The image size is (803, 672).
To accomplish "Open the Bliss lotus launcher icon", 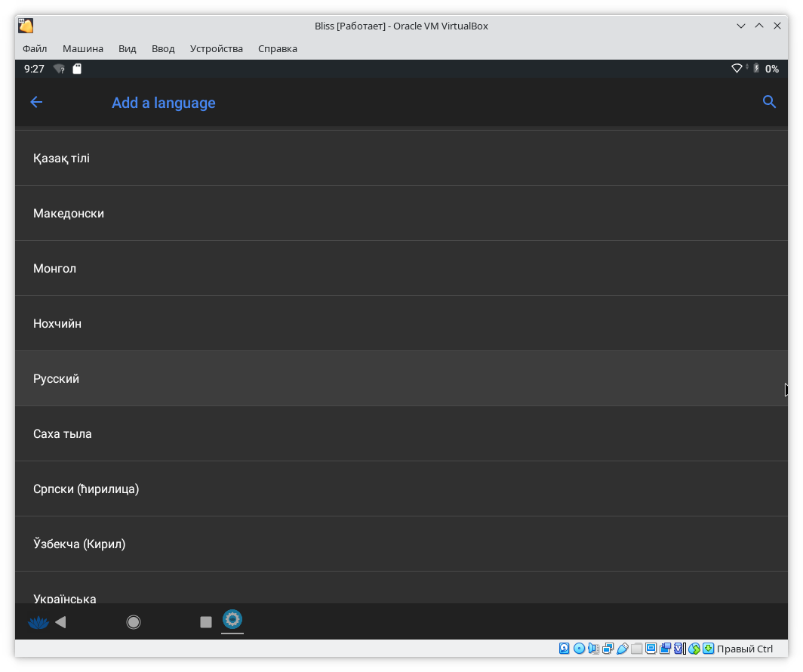I will [37, 622].
